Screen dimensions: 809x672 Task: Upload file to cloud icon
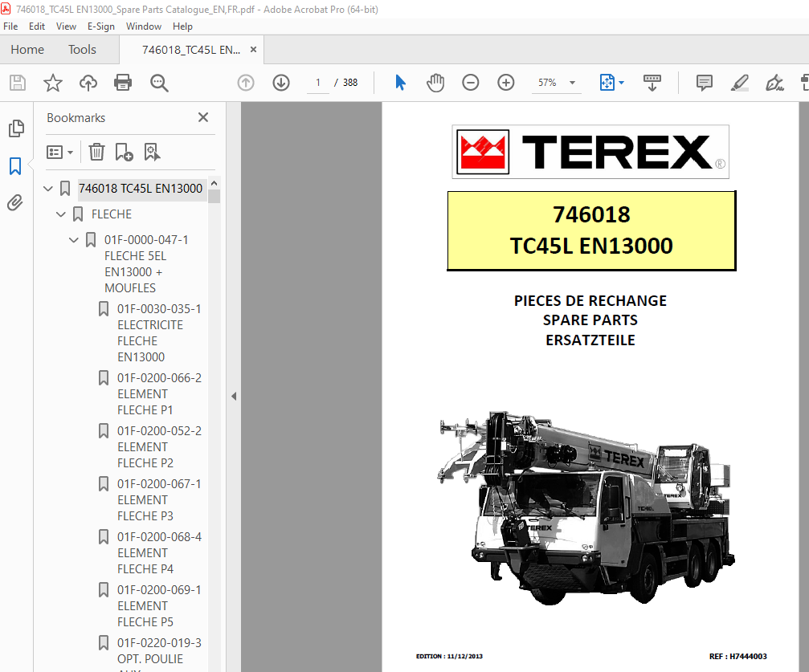click(88, 83)
